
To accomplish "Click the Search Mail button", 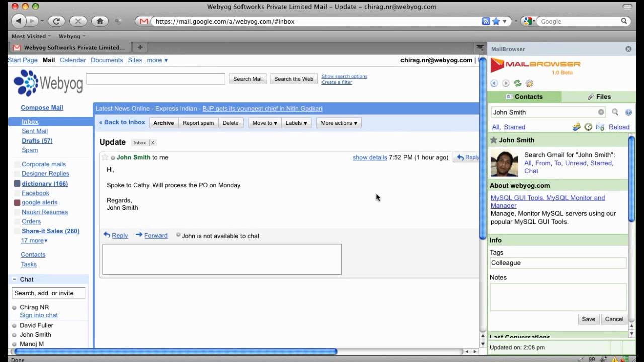I will click(x=248, y=79).
